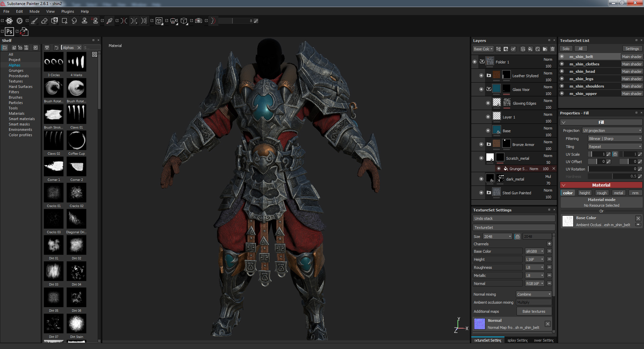Click the TextureSet List Settings button
The width and height of the screenshot is (644, 349).
[x=632, y=49]
